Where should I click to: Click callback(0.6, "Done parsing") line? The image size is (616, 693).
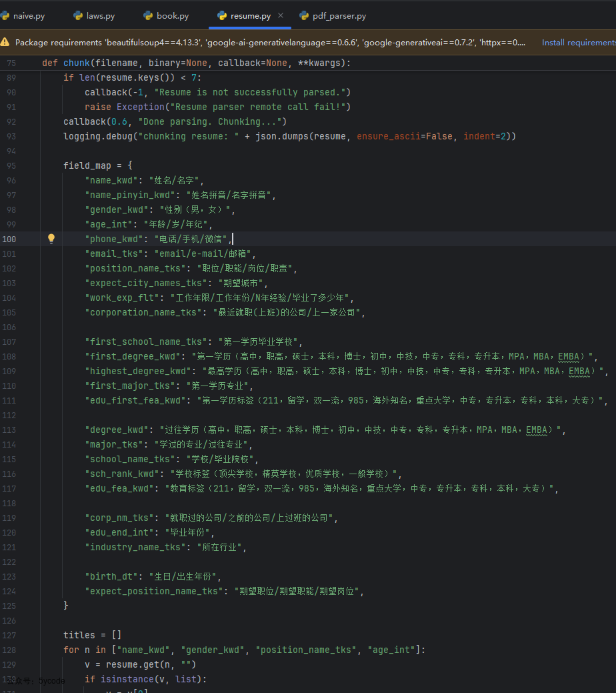tap(175, 121)
